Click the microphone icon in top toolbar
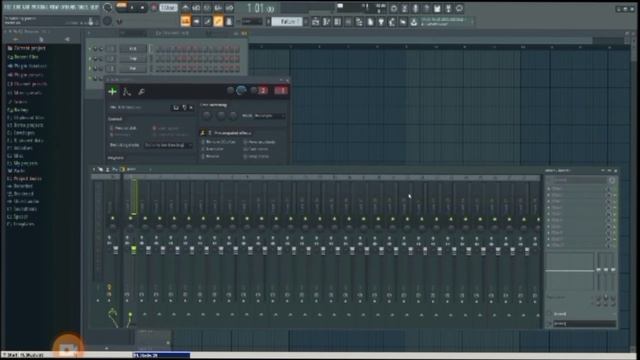This screenshot has height=360, width=640. [x=415, y=8]
